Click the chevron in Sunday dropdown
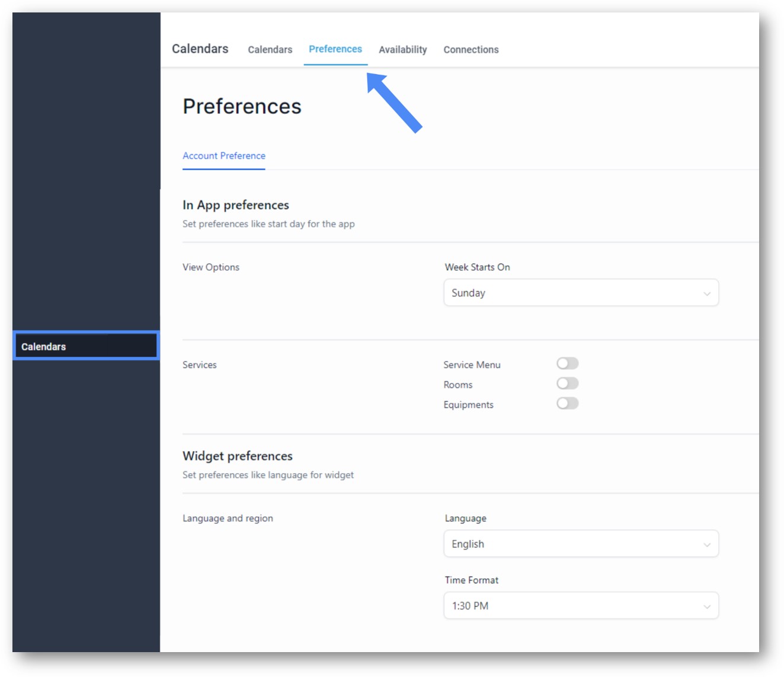 (706, 294)
